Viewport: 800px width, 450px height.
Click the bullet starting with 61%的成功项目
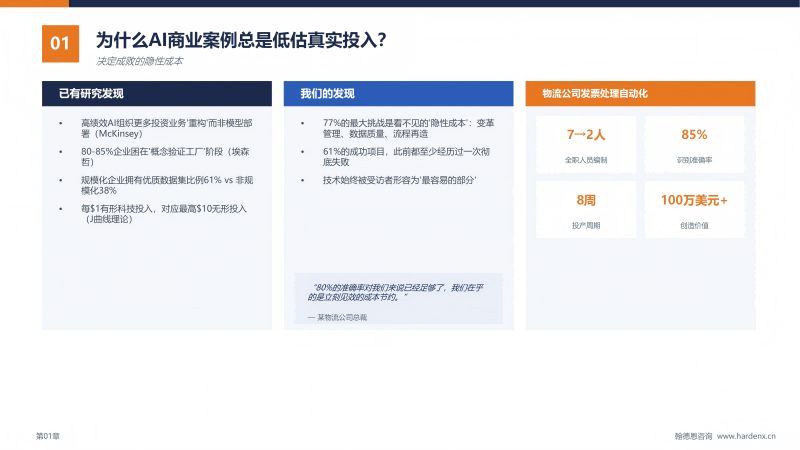pos(407,157)
